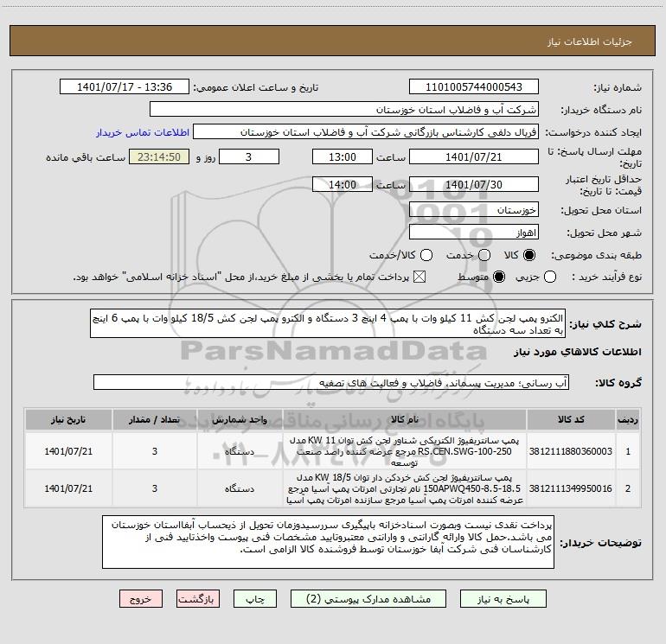Select جزیی purchase process radio
The height and width of the screenshot is (644, 666).
[x=550, y=277]
